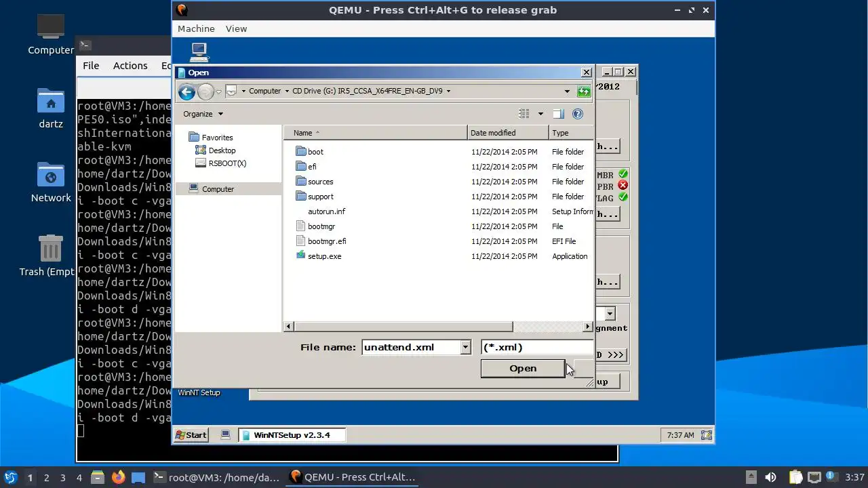The height and width of the screenshot is (488, 868).
Task: Click the clipboard icon in system tray
Action: click(795, 477)
